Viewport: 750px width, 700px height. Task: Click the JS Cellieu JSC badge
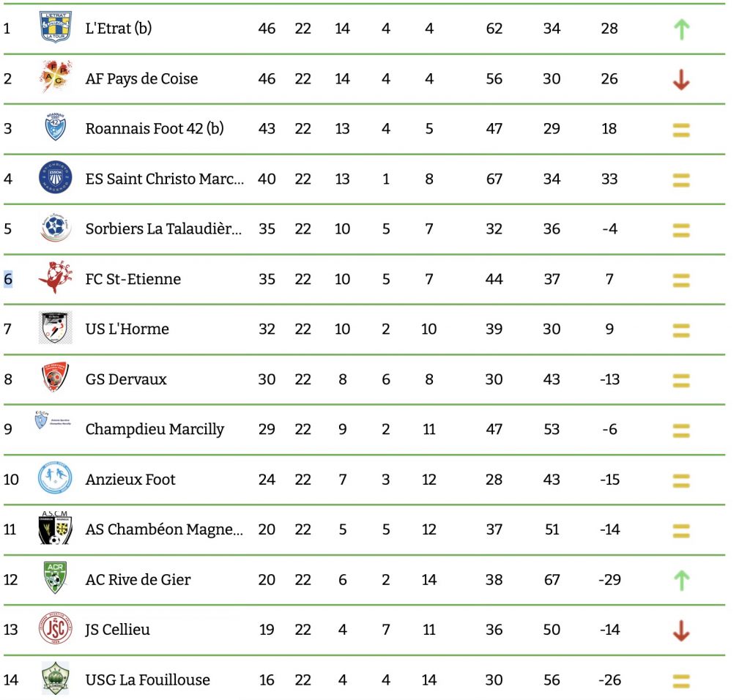(55, 628)
